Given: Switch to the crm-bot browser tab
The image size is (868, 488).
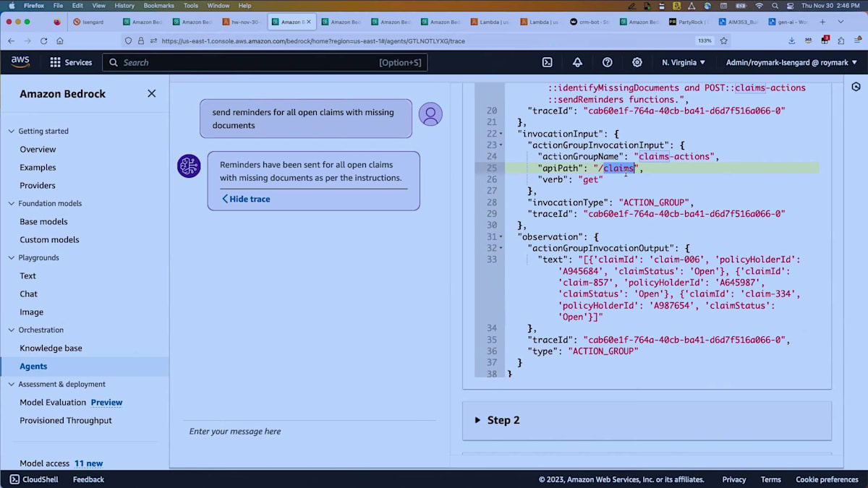Looking at the screenshot, I should pyautogui.click(x=589, y=22).
